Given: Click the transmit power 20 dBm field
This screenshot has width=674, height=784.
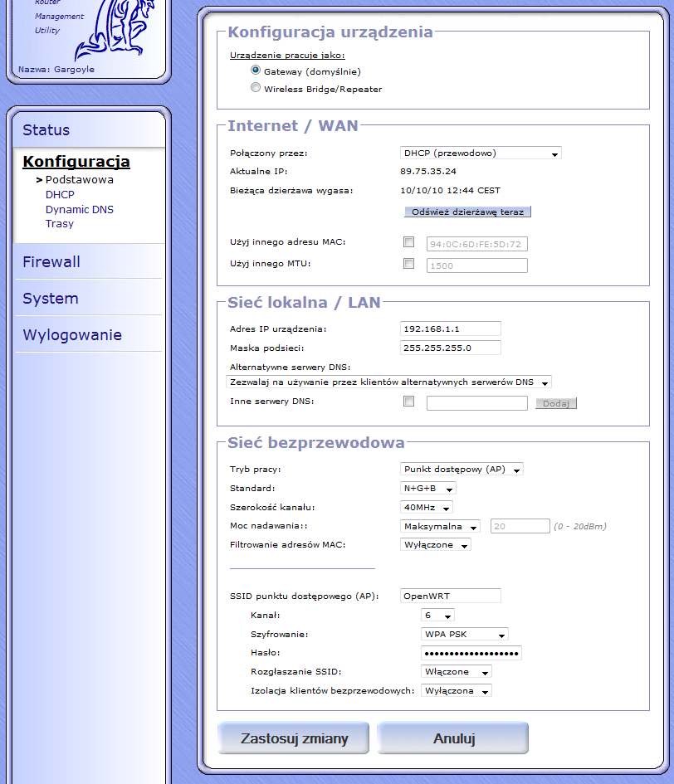Looking at the screenshot, I should click(x=520, y=527).
